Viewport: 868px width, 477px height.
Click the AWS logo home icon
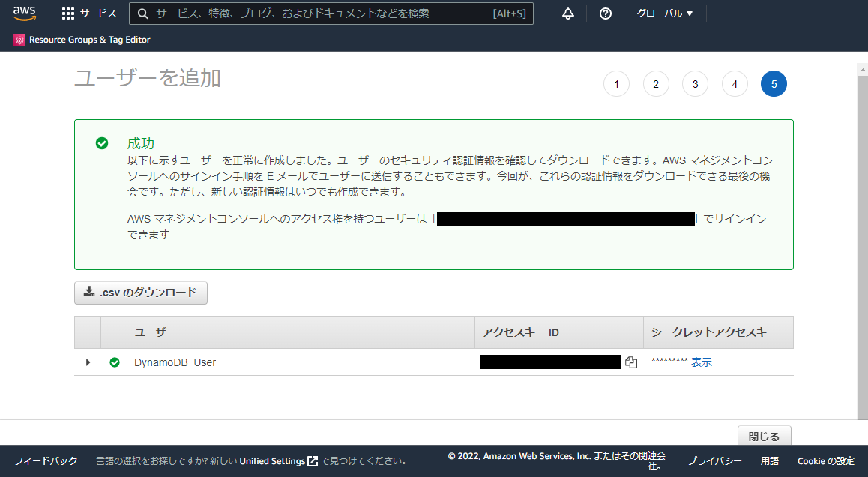(x=24, y=13)
